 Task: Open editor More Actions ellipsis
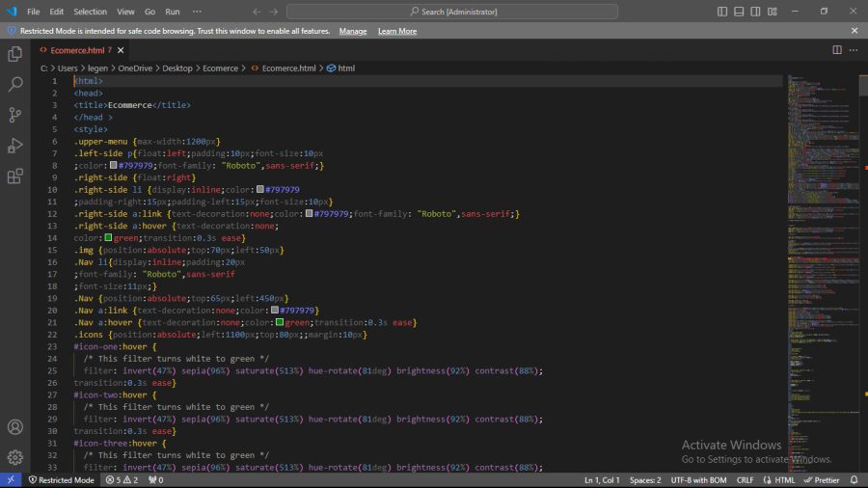coord(854,50)
